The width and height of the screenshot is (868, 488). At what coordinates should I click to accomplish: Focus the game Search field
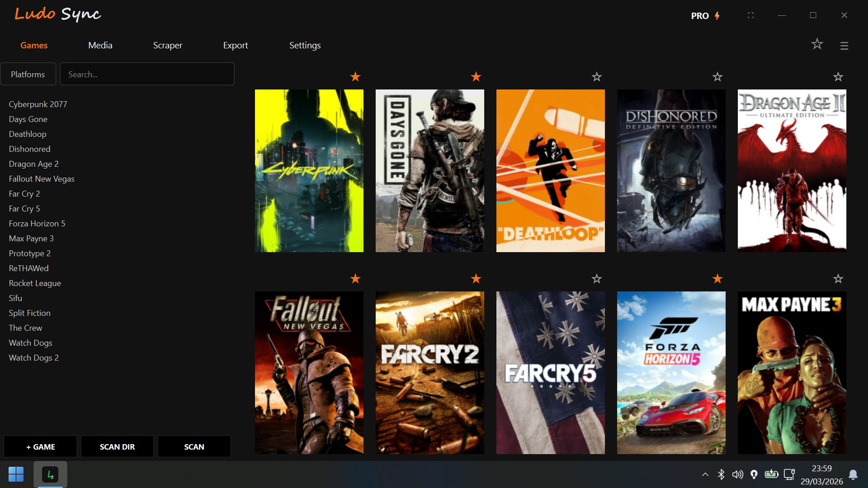(147, 74)
